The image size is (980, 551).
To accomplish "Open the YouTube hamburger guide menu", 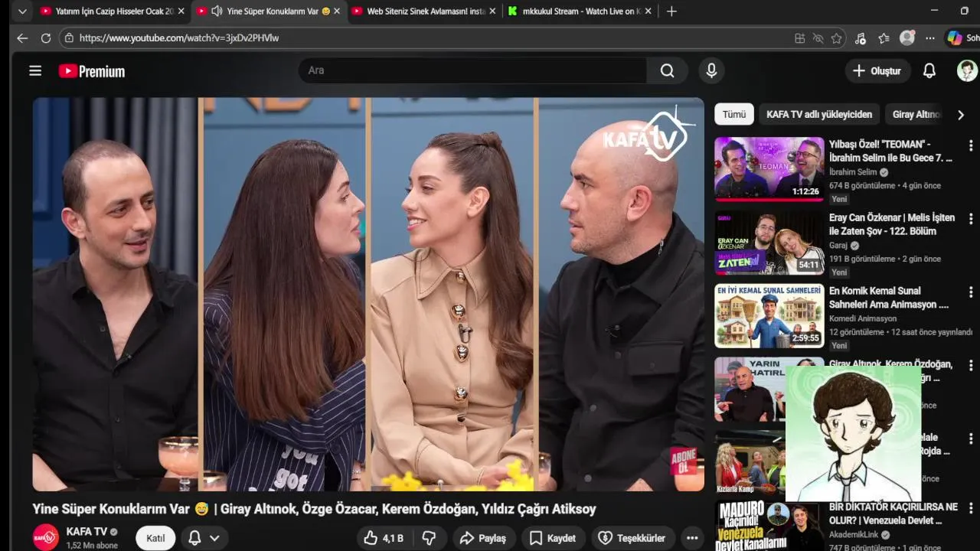I will [35, 71].
